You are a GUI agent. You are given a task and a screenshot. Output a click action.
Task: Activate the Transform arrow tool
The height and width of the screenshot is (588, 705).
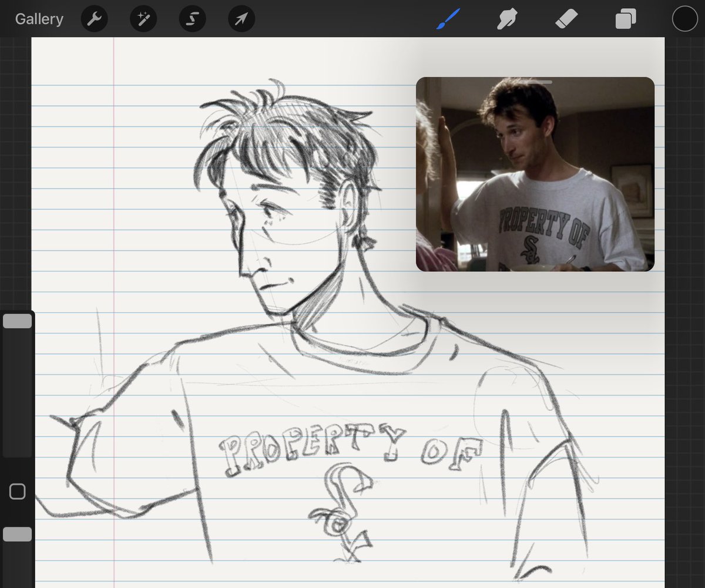[x=241, y=19]
